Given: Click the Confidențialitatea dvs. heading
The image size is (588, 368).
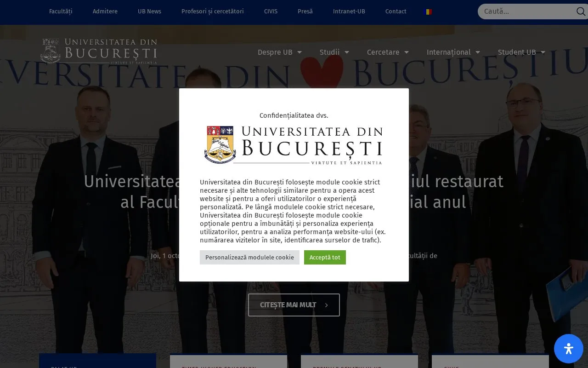Looking at the screenshot, I should coord(294,115).
